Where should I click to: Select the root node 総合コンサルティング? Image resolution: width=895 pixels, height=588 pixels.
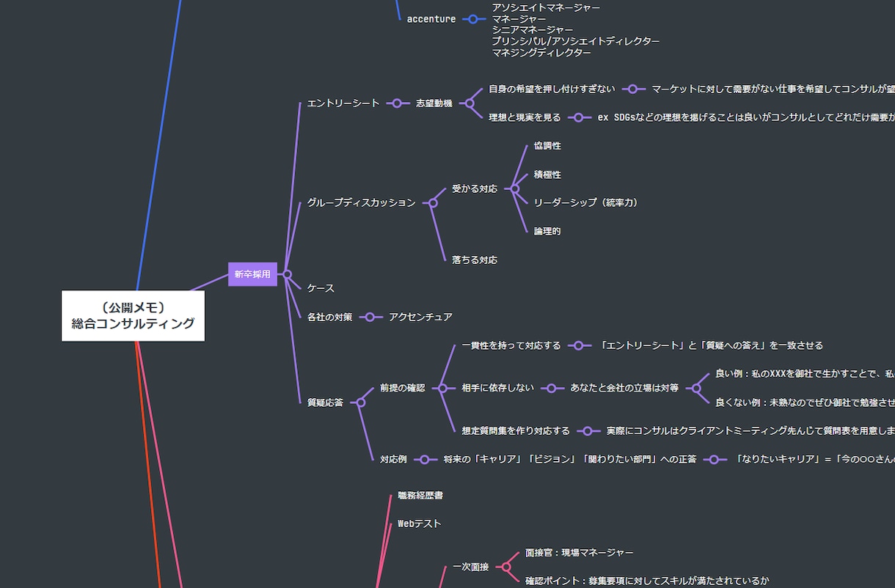coord(133,316)
